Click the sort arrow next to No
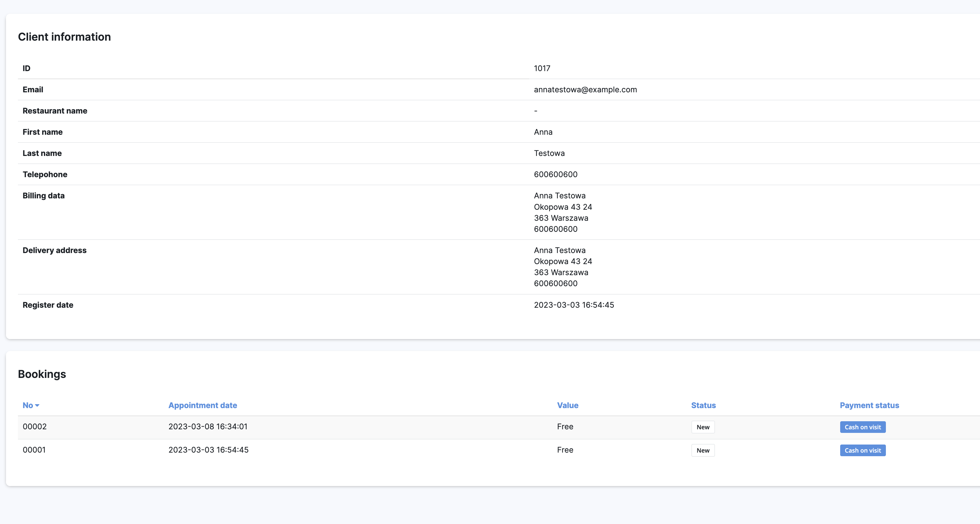The height and width of the screenshot is (524, 980). [x=37, y=406]
